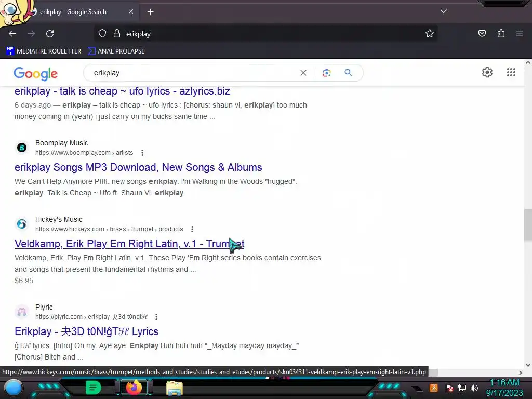The width and height of the screenshot is (532, 399).
Task: Click the network tray icon
Action: coord(462,388)
